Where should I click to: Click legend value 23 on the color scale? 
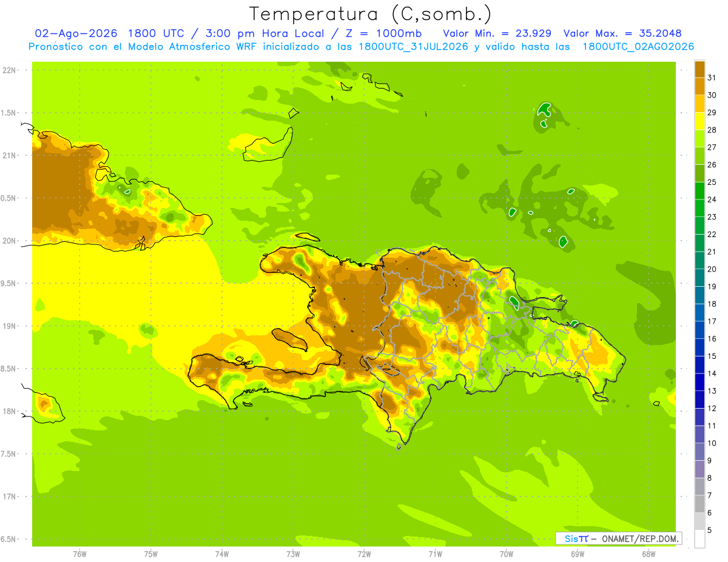point(712,217)
